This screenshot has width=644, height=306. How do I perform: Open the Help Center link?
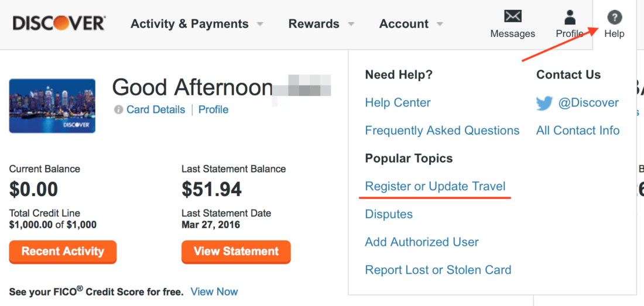pyautogui.click(x=398, y=102)
